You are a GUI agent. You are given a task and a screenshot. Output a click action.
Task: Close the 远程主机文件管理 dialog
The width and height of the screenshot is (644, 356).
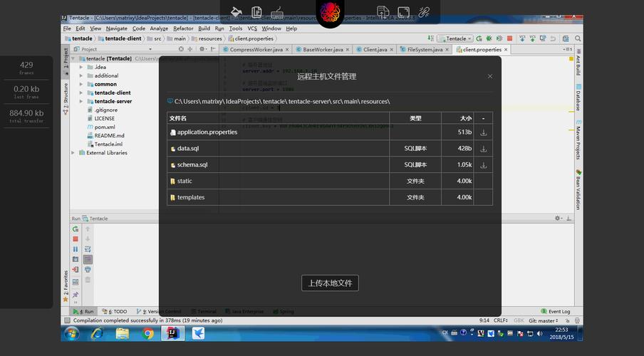tap(490, 76)
